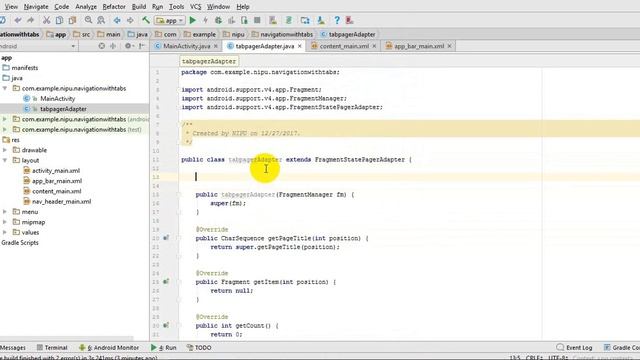Viewport: 640px width, 360px height.
Task: Click Gradle Scripts in the project tree
Action: coord(20,242)
